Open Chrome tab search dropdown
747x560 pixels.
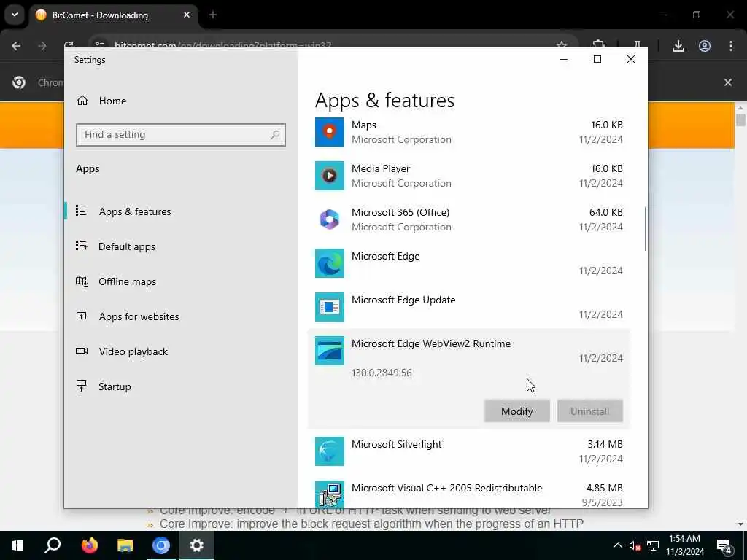click(15, 15)
